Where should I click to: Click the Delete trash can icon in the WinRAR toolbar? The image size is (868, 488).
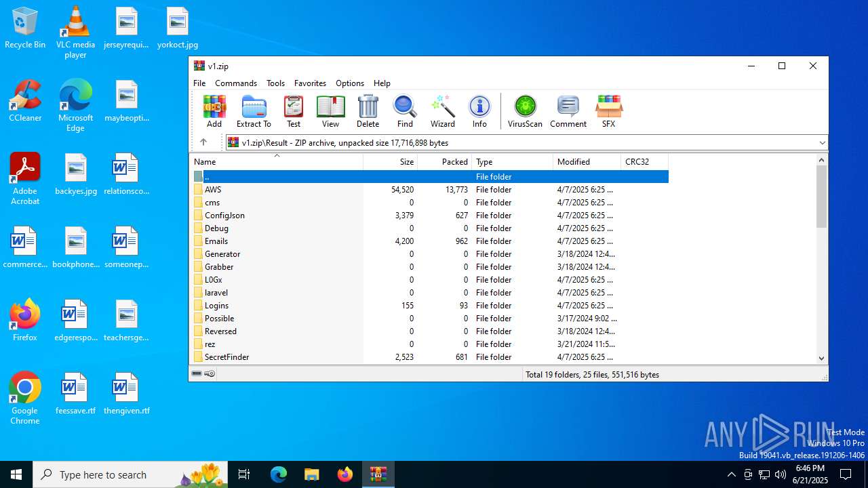(x=368, y=111)
